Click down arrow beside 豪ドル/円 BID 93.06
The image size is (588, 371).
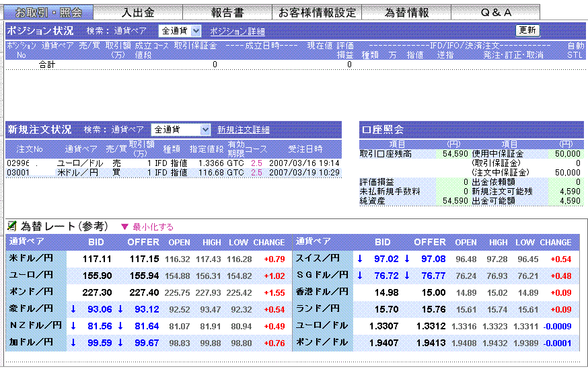click(73, 308)
